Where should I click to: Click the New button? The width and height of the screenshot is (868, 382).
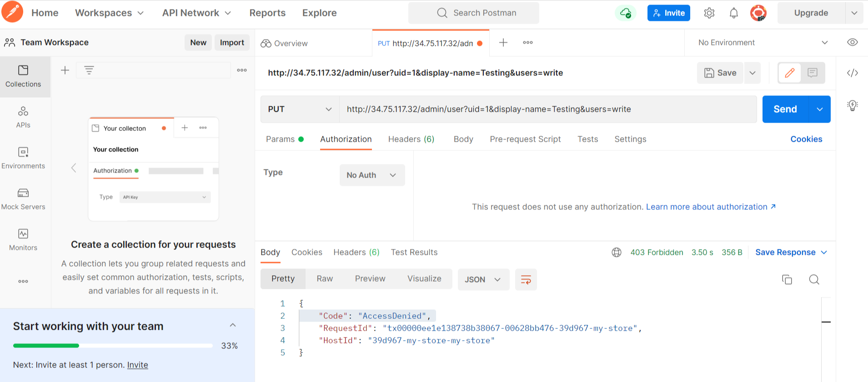coord(198,42)
